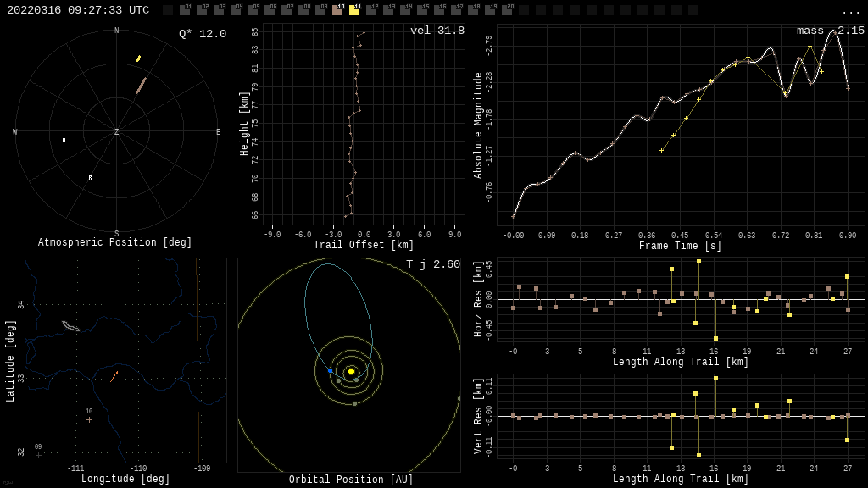Click the orange meteor ground track on map
The image size is (868, 488).
coord(114,377)
